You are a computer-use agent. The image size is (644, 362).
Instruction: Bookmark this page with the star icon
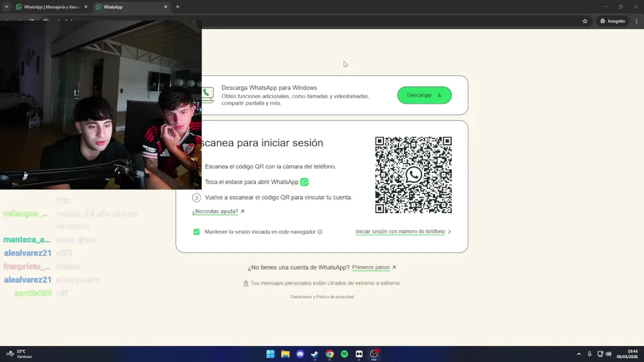click(585, 21)
